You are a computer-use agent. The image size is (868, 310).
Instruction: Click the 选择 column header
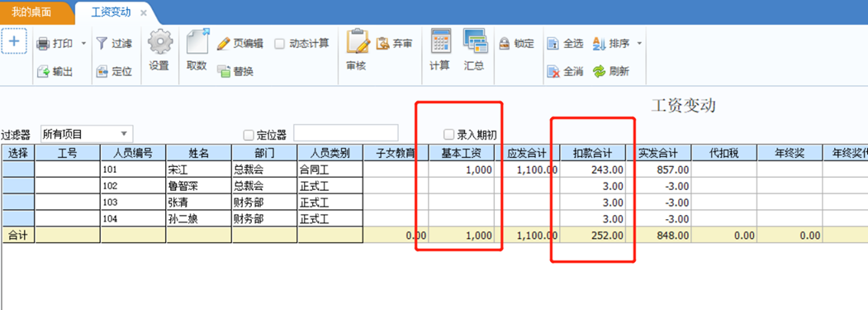[x=18, y=153]
